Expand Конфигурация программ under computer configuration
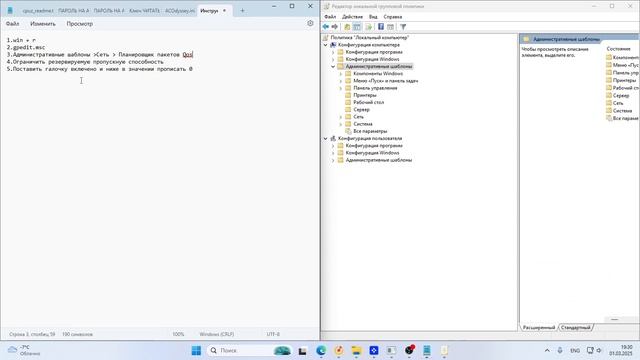 coord(333,52)
